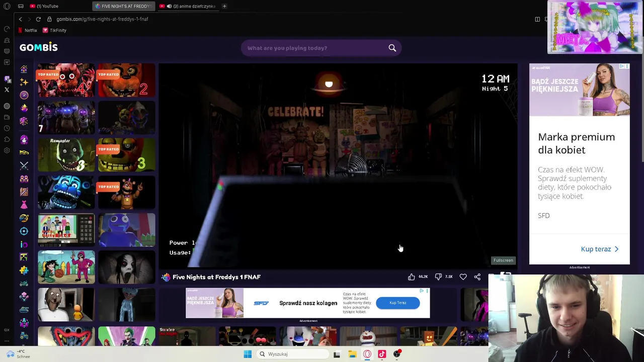This screenshot has height=362, width=644.
Task: Open the weather widget showing Schnee
Action: pyautogui.click(x=17, y=354)
